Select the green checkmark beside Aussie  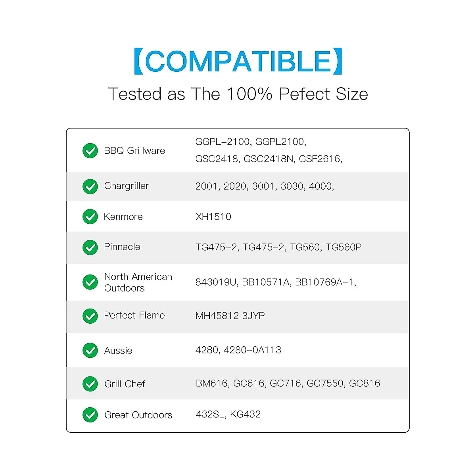tap(90, 350)
